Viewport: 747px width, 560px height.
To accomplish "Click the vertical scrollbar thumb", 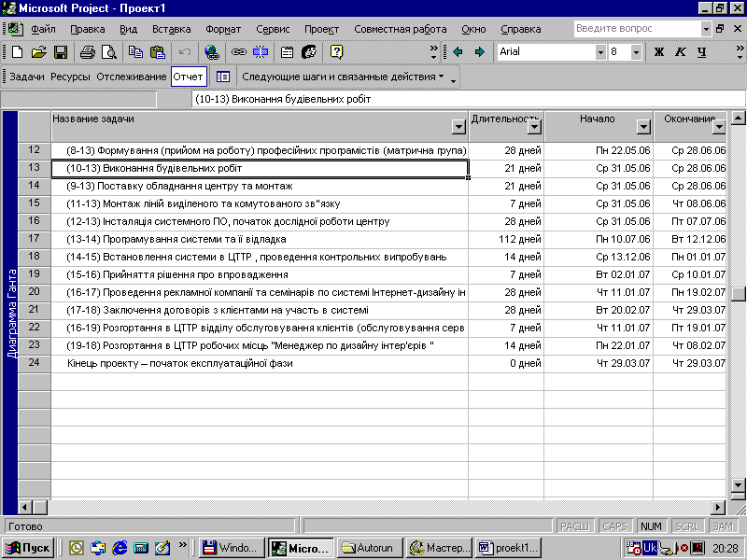I will (738, 294).
